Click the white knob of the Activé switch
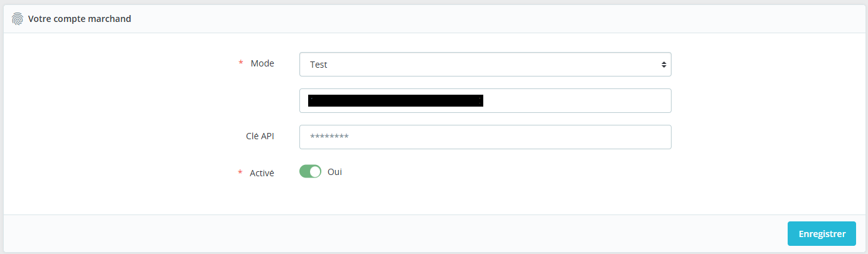 coord(315,172)
